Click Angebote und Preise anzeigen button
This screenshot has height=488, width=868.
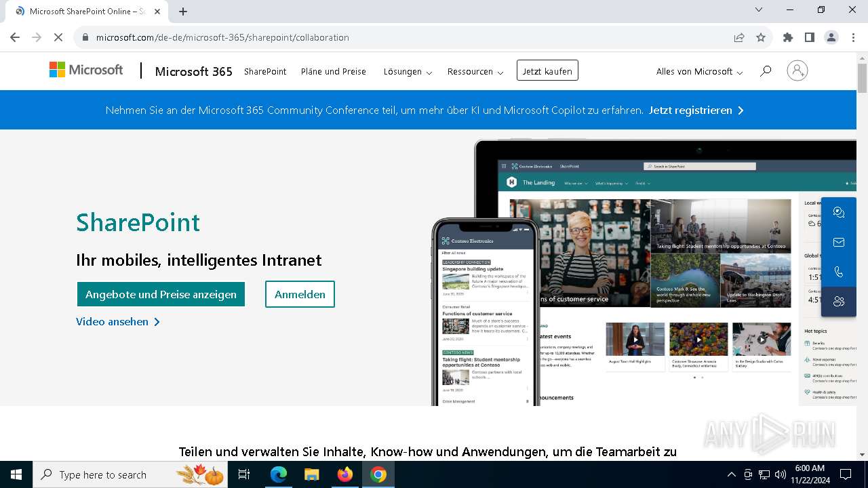pos(161,294)
